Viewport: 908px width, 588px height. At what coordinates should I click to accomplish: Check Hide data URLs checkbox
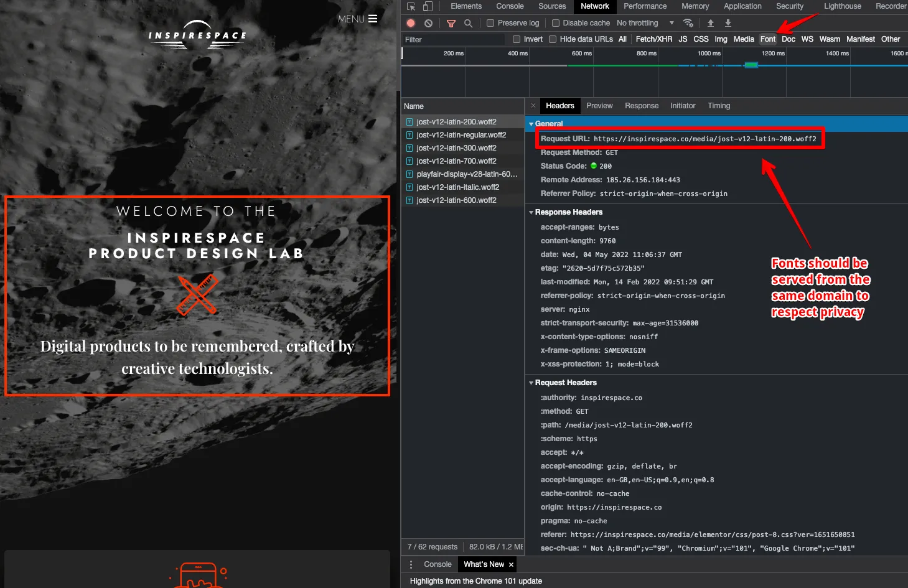(553, 39)
